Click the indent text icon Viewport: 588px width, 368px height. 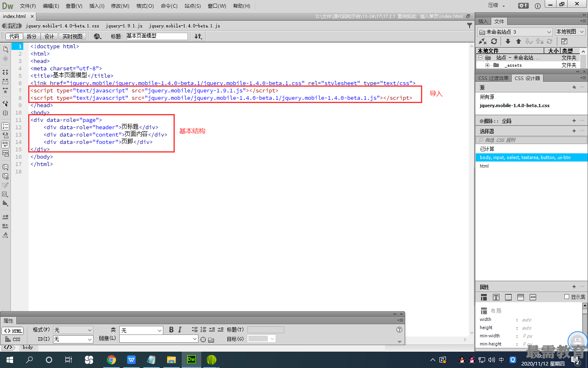pos(220,330)
